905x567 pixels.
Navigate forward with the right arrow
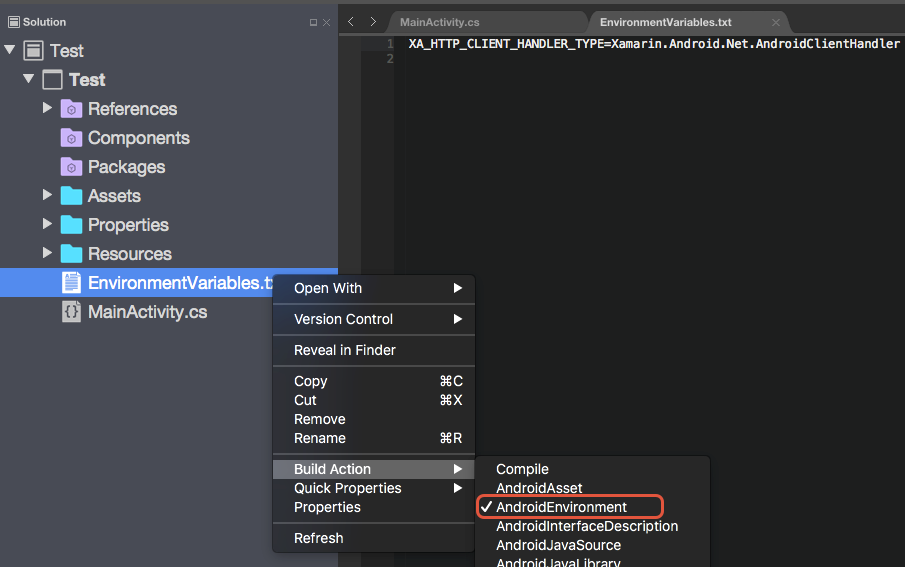373,22
